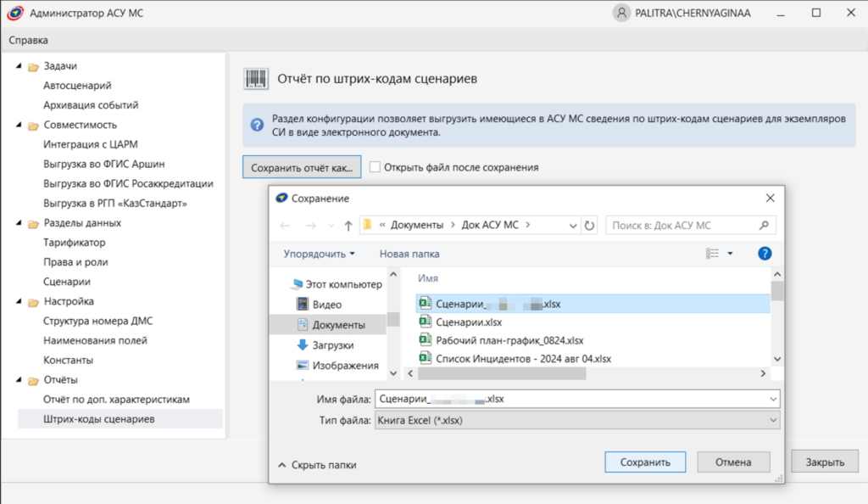Select Архивация событий in the tree
This screenshot has height=504, width=868.
[91, 104]
